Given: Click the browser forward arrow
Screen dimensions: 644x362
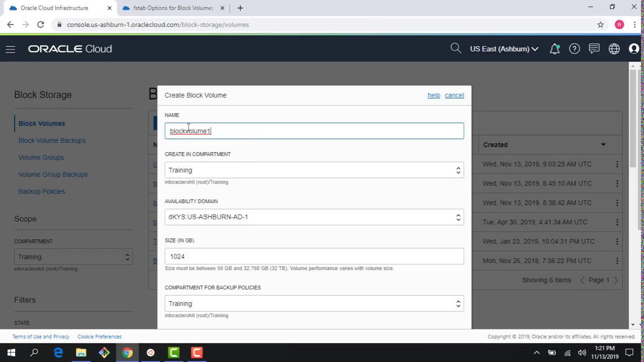Looking at the screenshot, I should 25,25.
